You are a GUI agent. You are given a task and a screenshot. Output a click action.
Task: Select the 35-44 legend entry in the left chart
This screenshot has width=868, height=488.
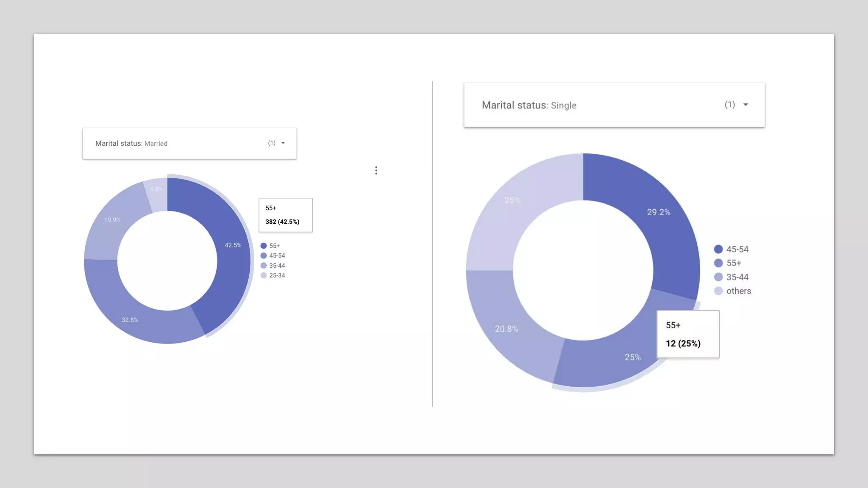(x=277, y=266)
